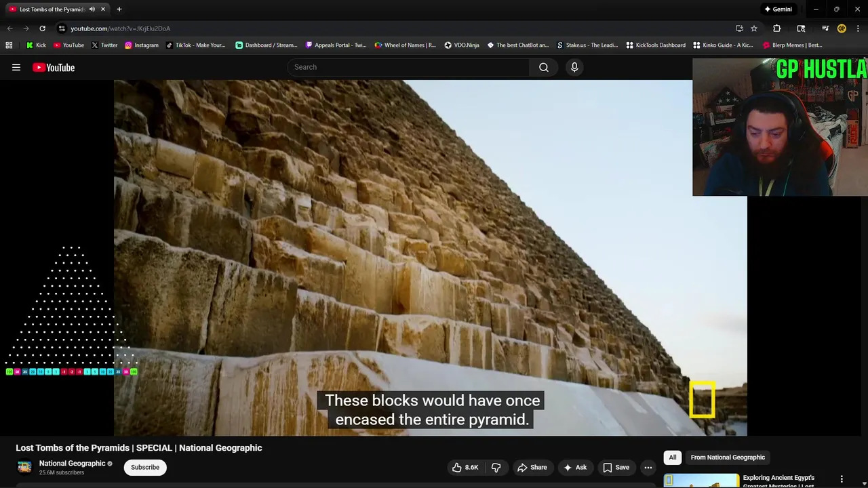Viewport: 868px width, 488px height.
Task: Open National Geographic channel avatar
Action: [x=24, y=467]
